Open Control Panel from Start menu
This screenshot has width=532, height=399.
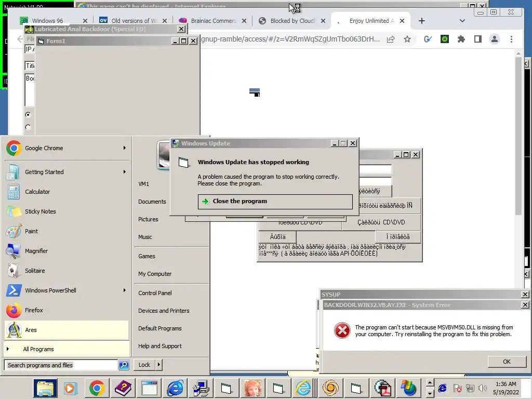pos(155,293)
